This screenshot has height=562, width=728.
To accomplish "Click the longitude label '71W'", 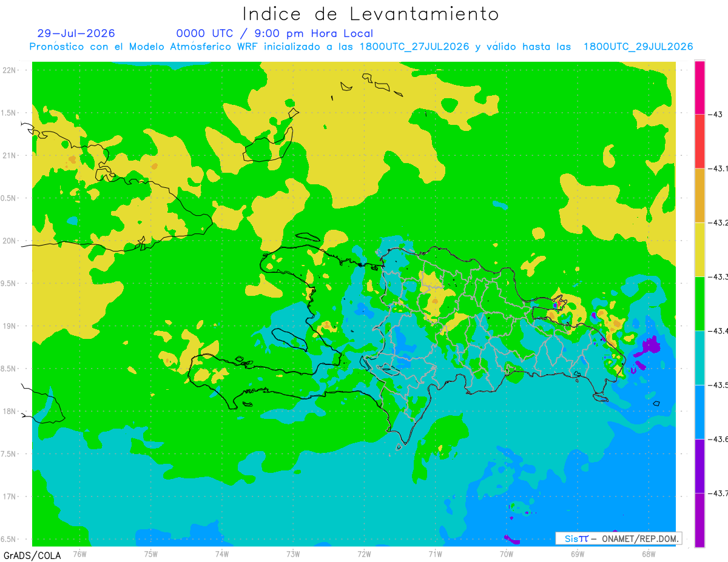I will click(x=435, y=554).
